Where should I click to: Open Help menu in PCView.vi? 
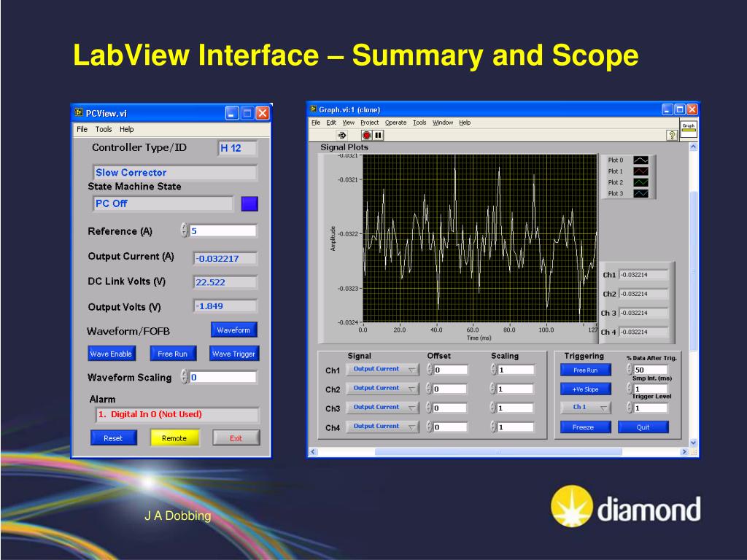point(126,129)
